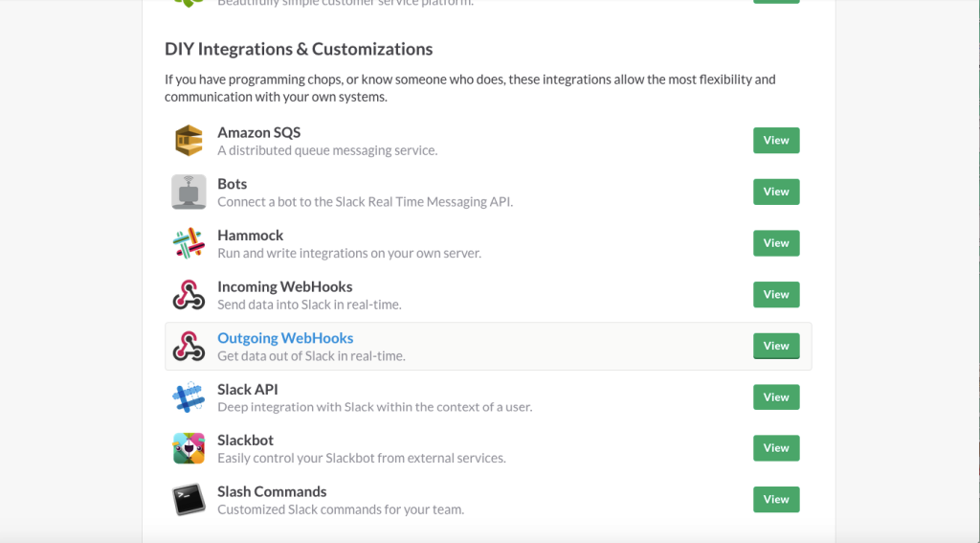
Task: Click 'Send data into Slack in real-time.' text
Action: coord(309,304)
